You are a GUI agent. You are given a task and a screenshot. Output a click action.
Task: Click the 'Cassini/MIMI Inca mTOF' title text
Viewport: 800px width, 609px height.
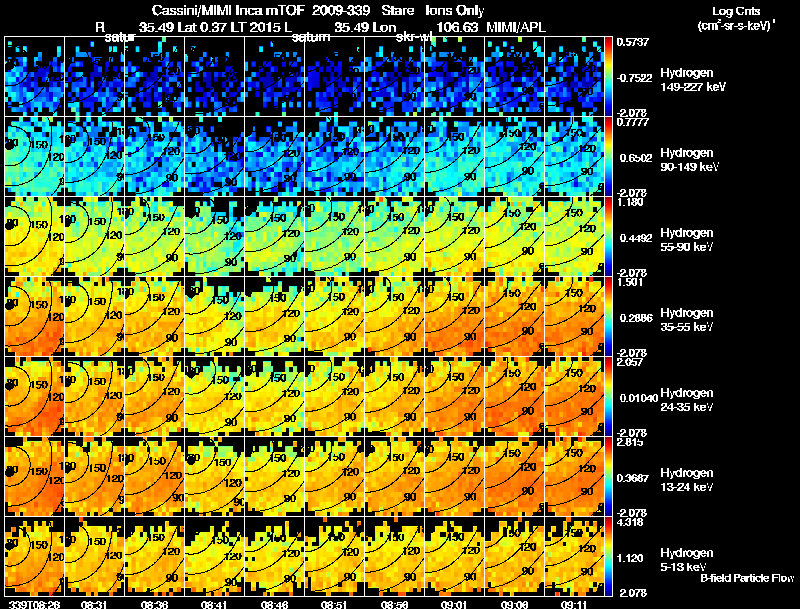click(x=228, y=10)
